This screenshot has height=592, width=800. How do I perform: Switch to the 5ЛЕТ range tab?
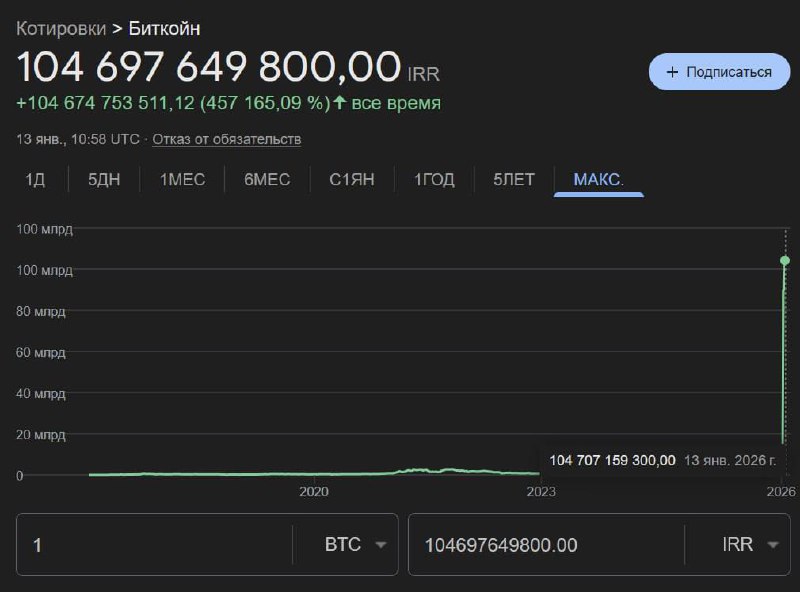(514, 180)
